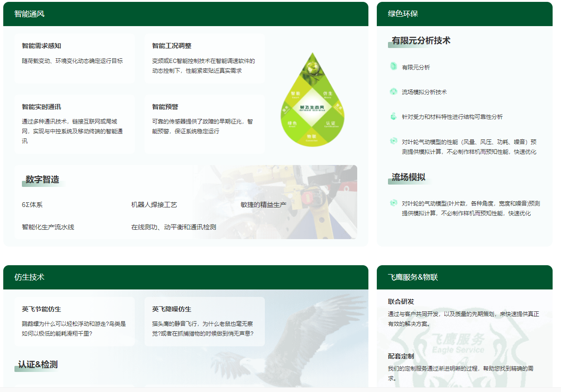Click the 智能 Smart segment of the droplet
The image size is (561, 392).
(295, 95)
